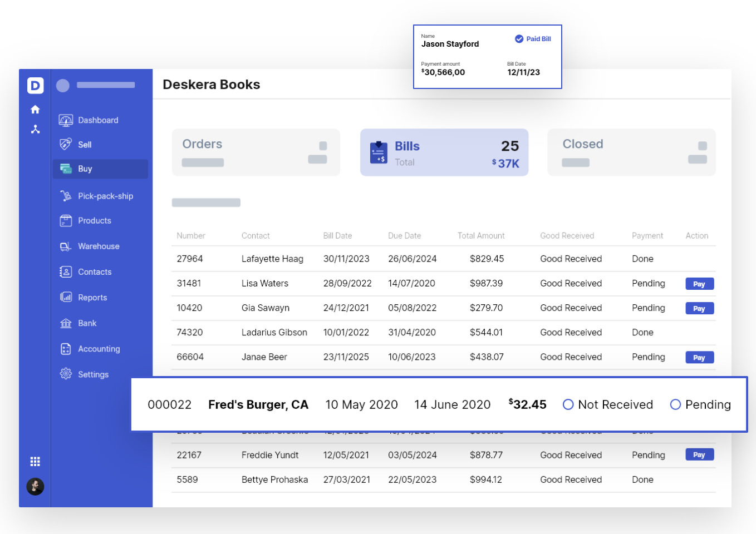Click the Due Date column header

405,236
